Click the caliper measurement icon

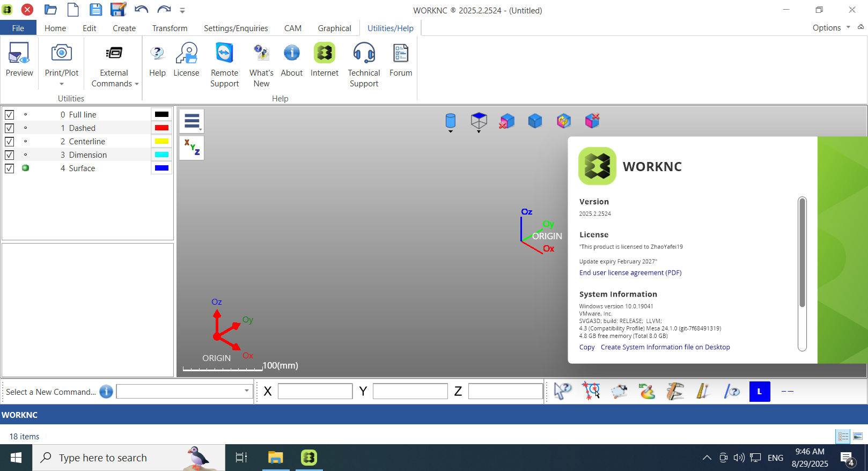pos(675,391)
